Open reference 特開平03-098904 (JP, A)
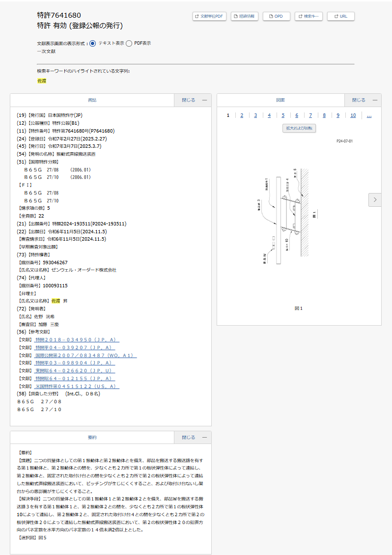This screenshot has width=392, height=555. pyautogui.click(x=75, y=363)
